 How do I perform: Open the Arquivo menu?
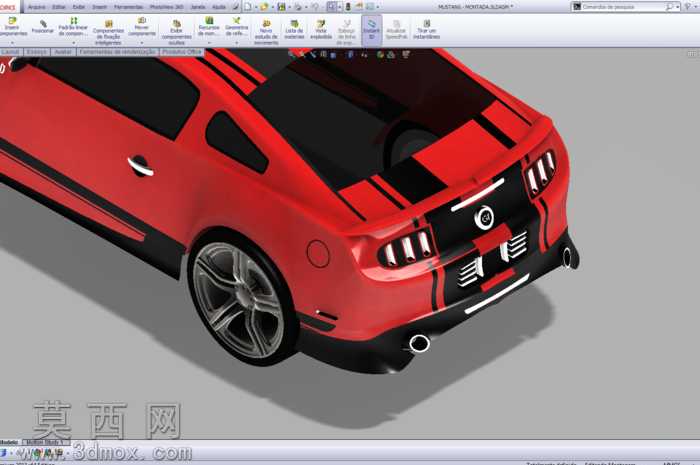[37, 7]
